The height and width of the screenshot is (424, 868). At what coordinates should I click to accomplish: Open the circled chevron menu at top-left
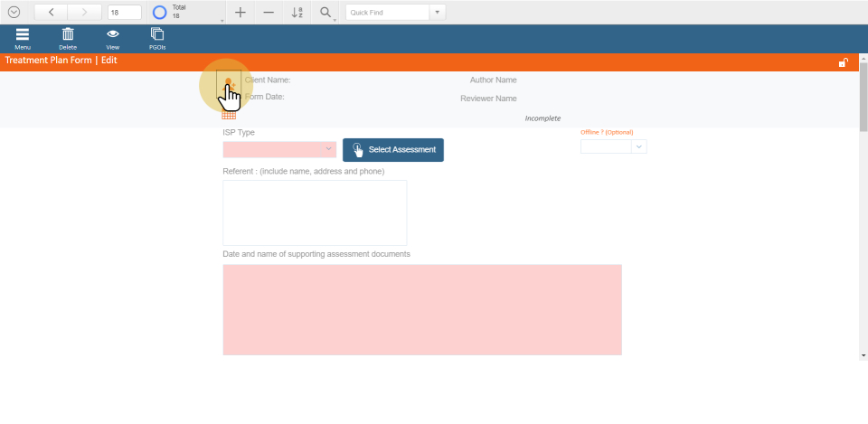[14, 13]
